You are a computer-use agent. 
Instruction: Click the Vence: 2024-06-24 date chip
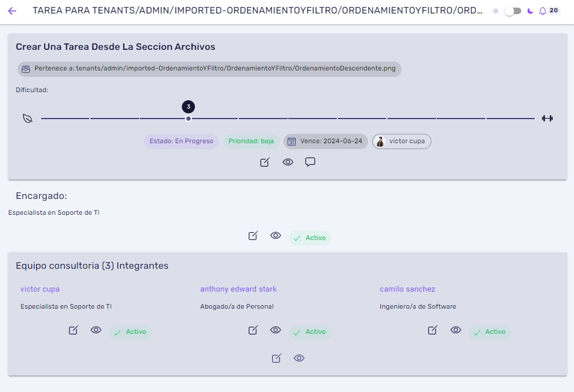[325, 141]
